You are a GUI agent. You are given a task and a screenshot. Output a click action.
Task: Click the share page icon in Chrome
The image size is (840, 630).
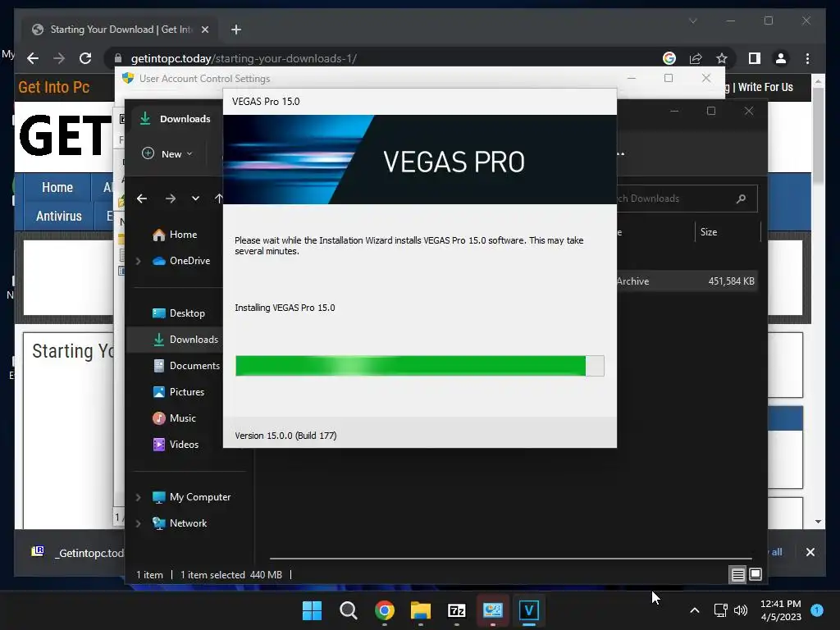pos(696,58)
